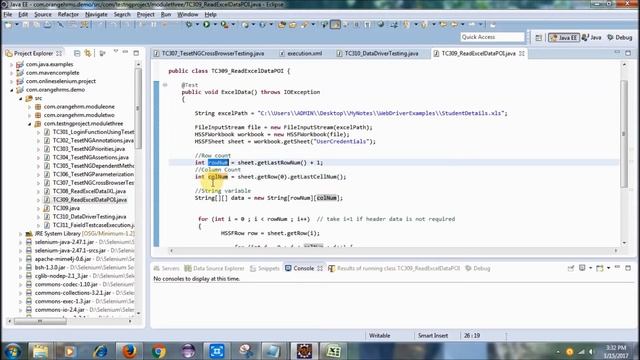Image resolution: width=640 pixels, height=360 pixels.
Task: Open Run button dropdown arrow
Action: pos(215,25)
